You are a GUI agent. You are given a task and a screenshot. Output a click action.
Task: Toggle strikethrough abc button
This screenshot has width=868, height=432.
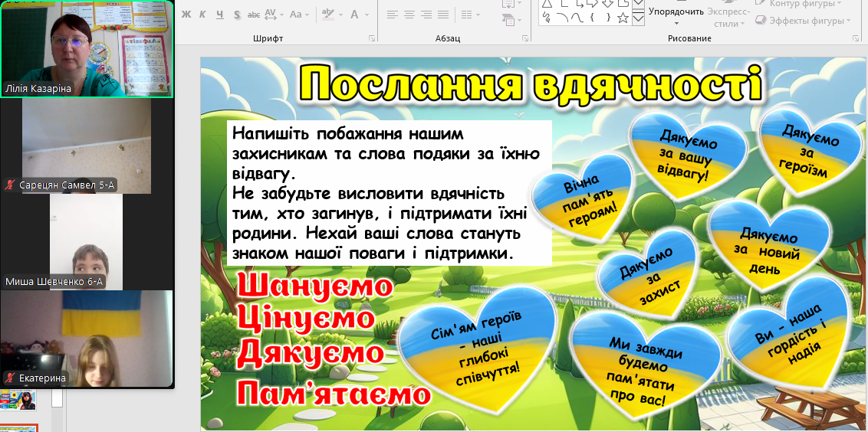(254, 15)
